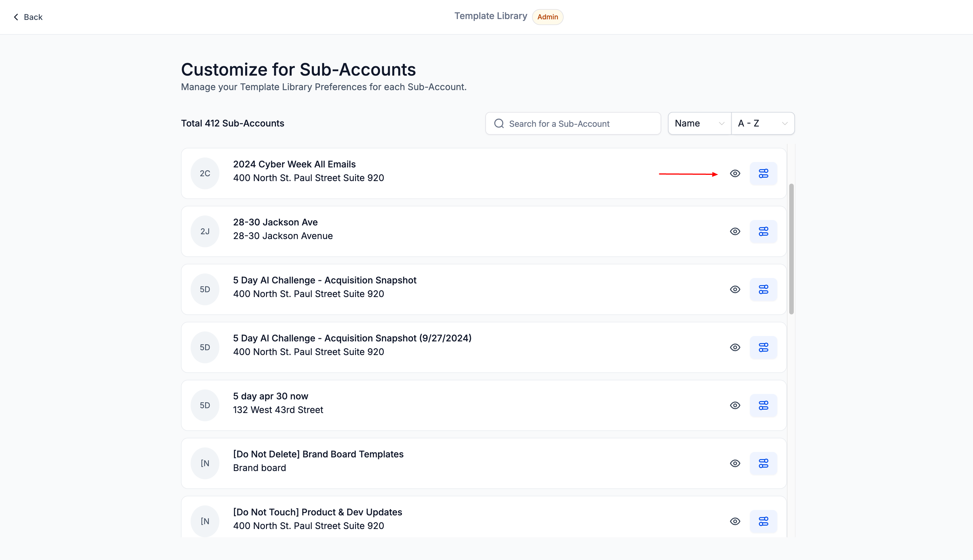This screenshot has width=973, height=560.
Task: Open customize icon for 5 Day AI Challenge - Acquisition Snapshot
Action: point(763,290)
